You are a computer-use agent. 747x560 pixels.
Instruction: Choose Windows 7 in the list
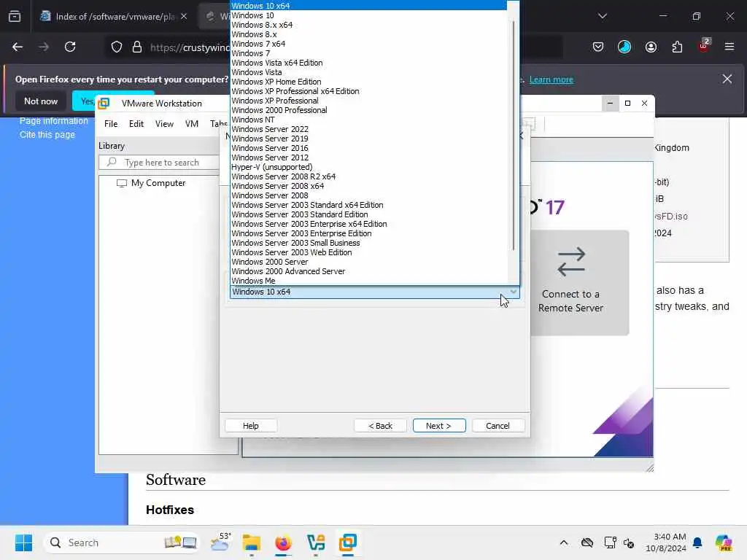coord(368,53)
